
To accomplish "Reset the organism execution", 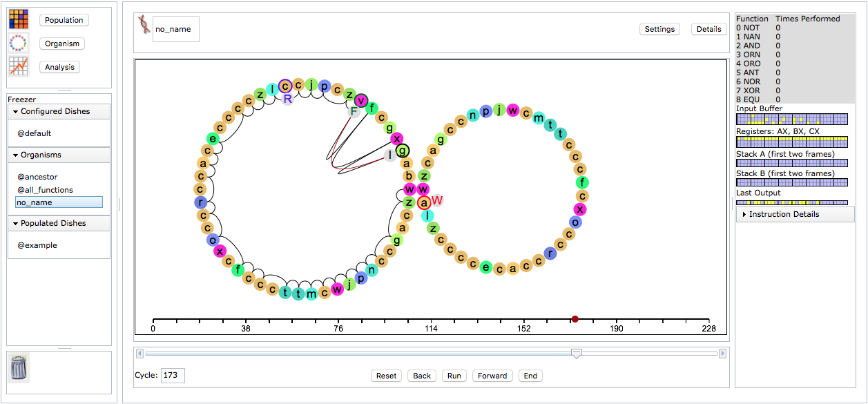I will pos(386,376).
